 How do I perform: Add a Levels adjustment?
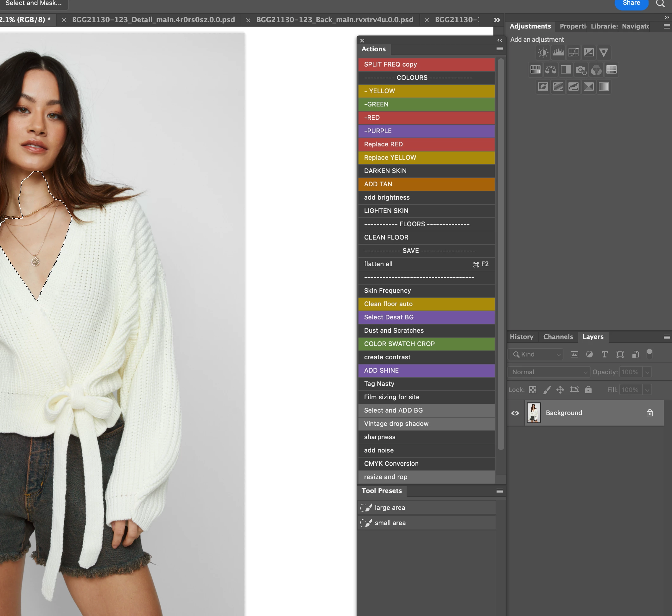coord(558,52)
